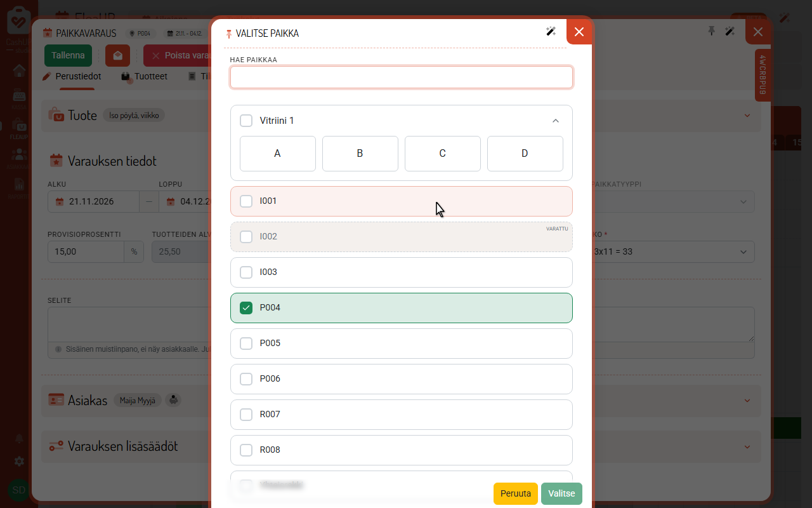Click the magic wand icon in main page top bar

(785, 18)
